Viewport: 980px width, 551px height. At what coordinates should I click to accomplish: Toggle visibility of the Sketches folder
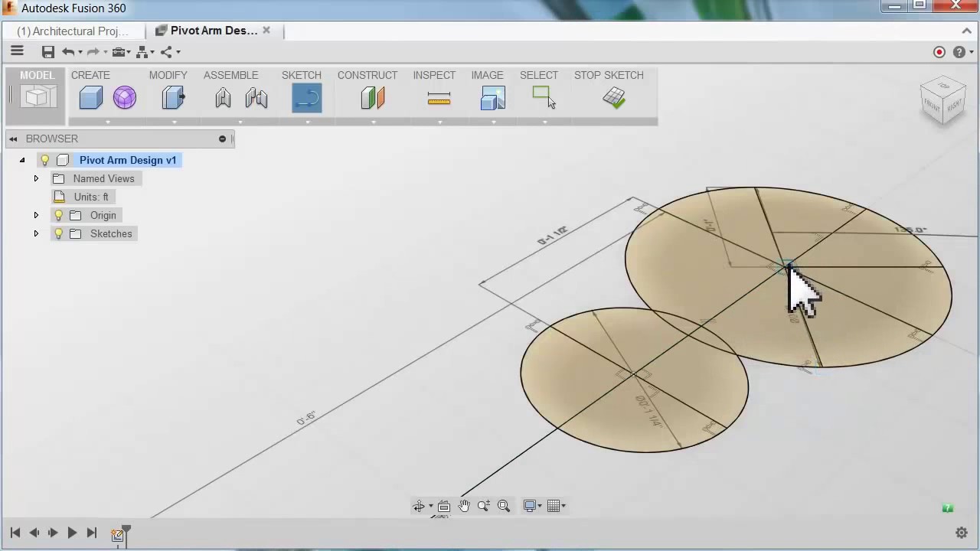coord(58,233)
